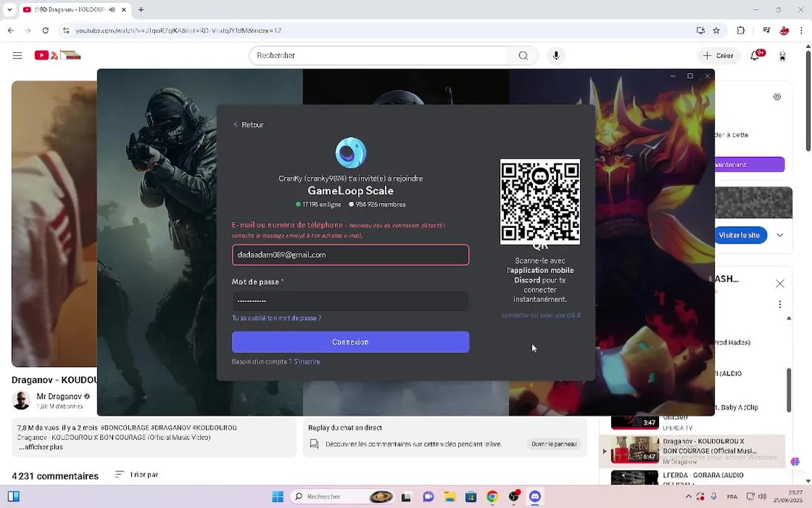Open the FRA language indicator in tray
The image size is (812, 508).
coord(732,497)
